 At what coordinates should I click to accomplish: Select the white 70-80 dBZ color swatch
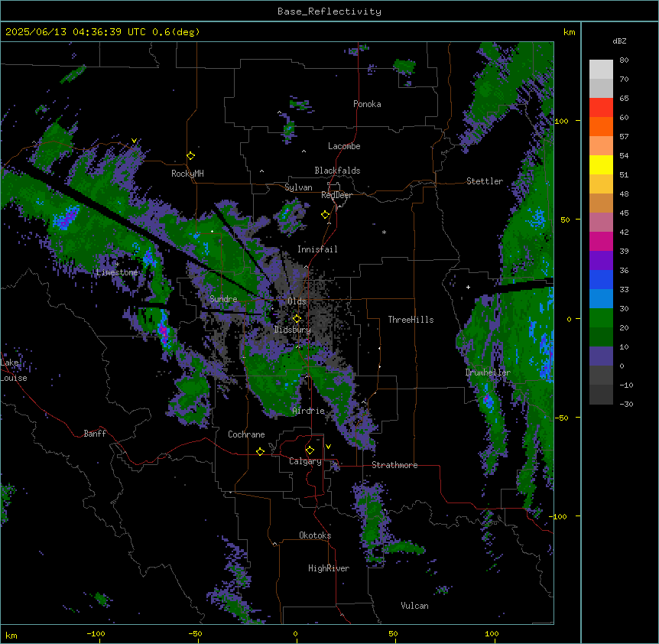tap(601, 70)
